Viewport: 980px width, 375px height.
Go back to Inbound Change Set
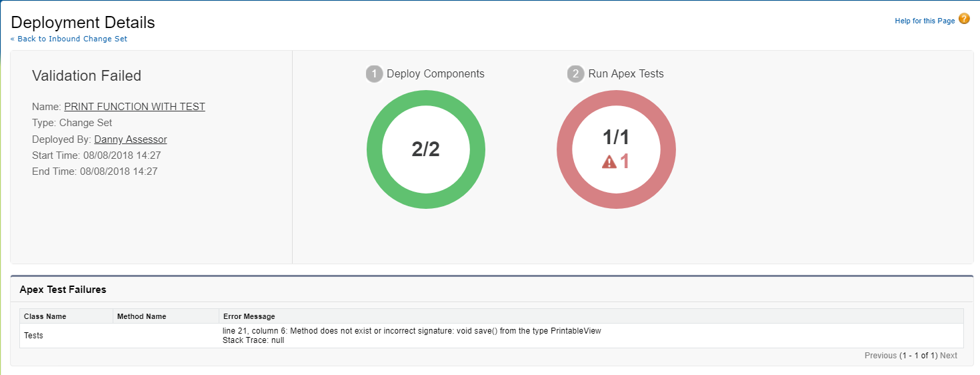(x=69, y=39)
